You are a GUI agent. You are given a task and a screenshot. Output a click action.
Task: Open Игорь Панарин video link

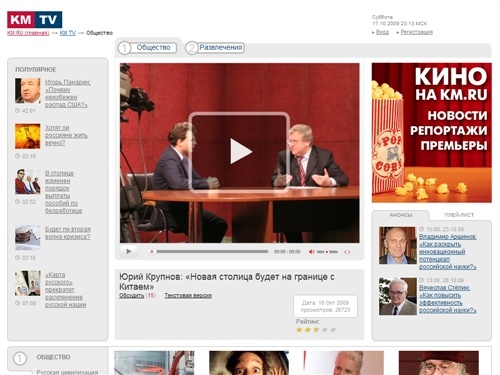pos(68,93)
